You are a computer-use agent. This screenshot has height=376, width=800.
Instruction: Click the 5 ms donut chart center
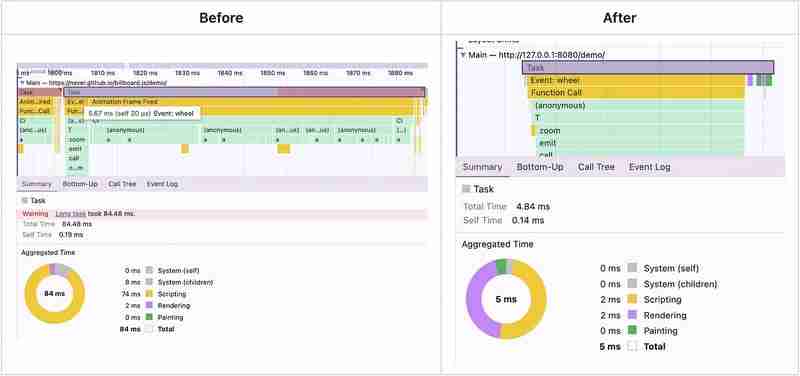(x=506, y=299)
